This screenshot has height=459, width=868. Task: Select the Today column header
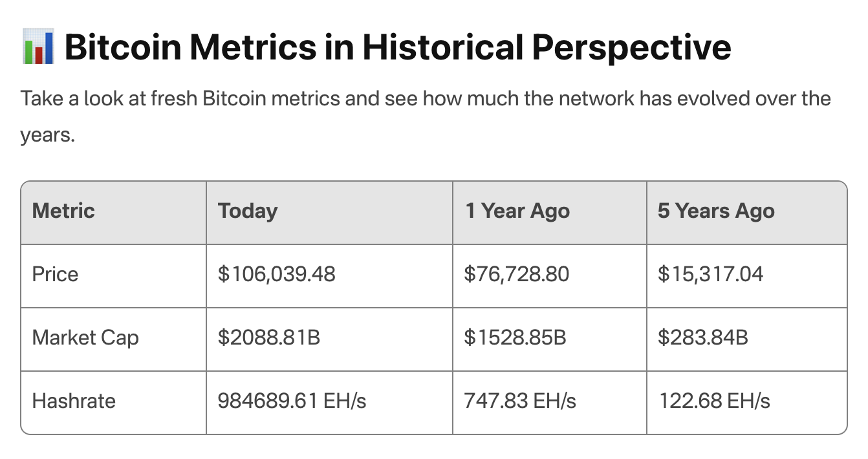[x=248, y=211]
